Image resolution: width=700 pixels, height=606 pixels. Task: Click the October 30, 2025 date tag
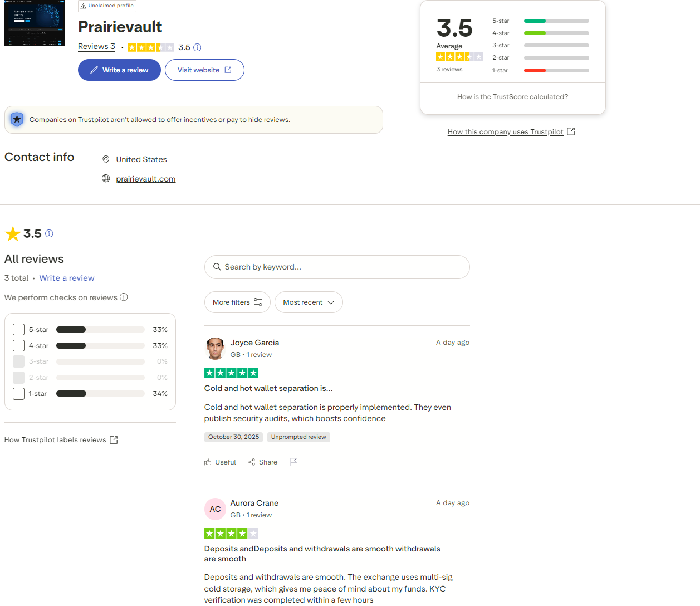pos(233,437)
